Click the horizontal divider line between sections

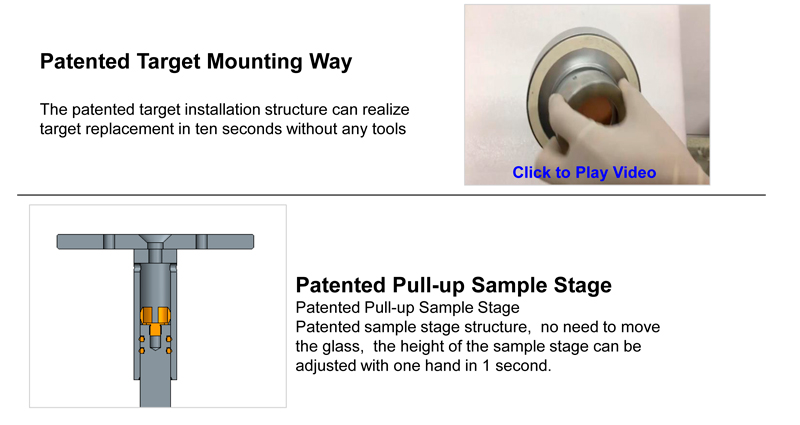click(x=391, y=195)
